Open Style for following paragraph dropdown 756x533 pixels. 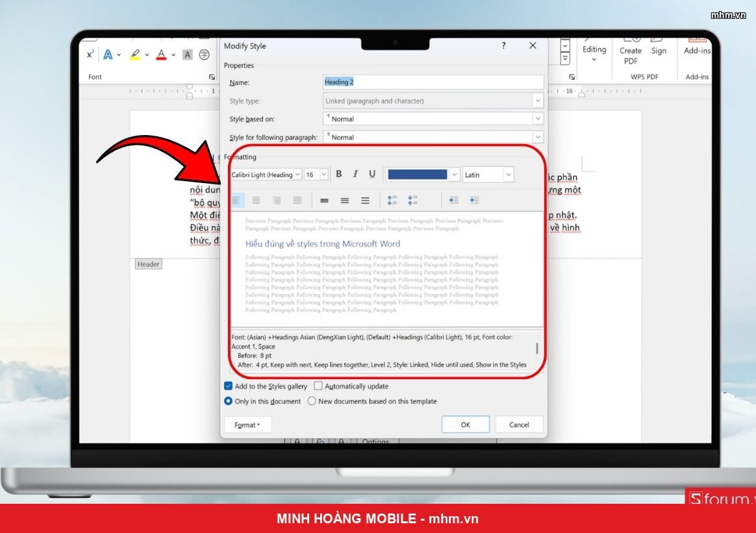[x=538, y=137]
